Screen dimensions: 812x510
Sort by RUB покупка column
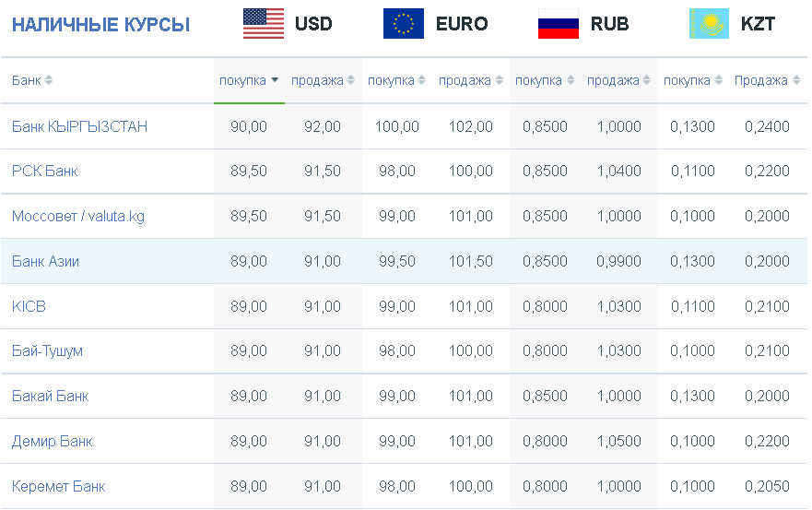[571, 80]
